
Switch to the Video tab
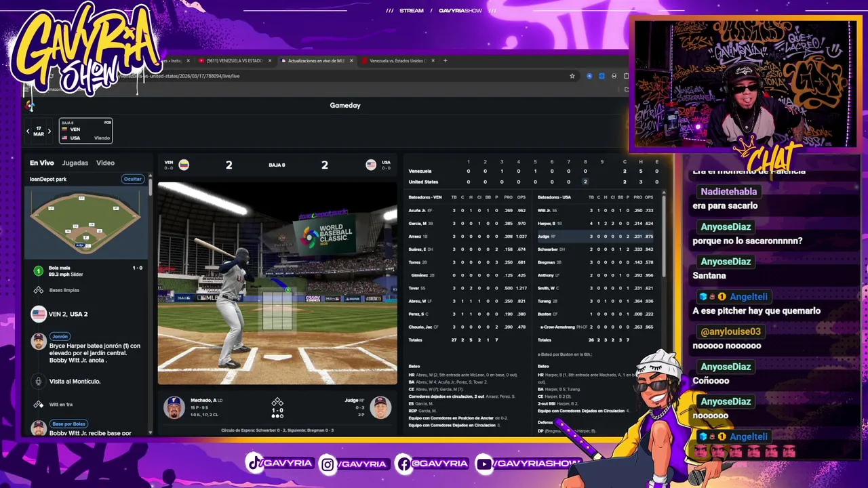pyautogui.click(x=105, y=163)
